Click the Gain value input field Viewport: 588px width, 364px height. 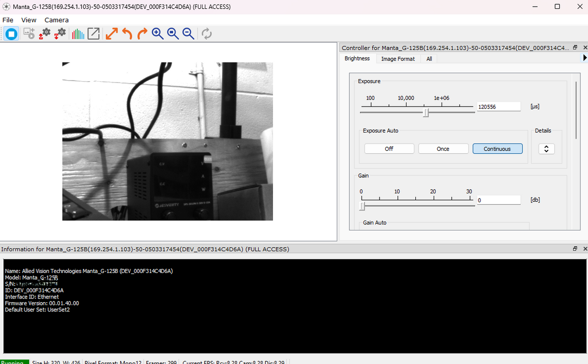coord(499,200)
